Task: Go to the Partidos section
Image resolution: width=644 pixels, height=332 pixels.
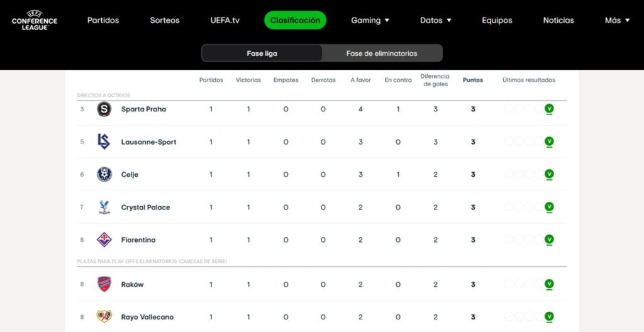Action: [103, 20]
